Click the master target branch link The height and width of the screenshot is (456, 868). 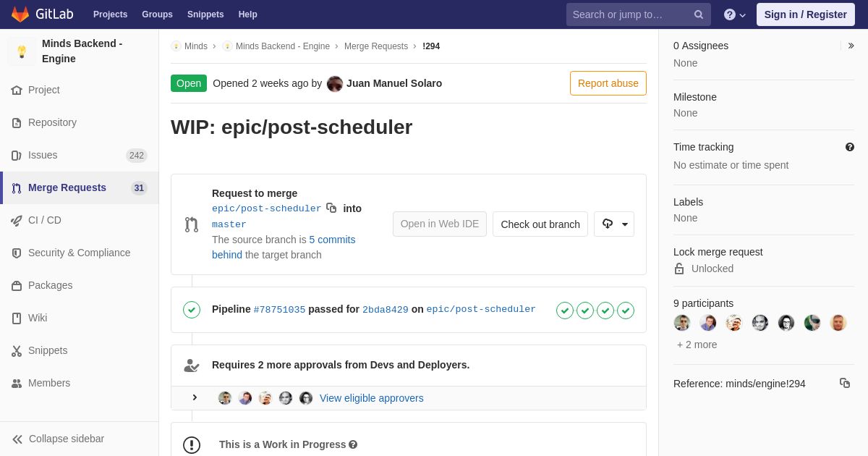point(229,224)
